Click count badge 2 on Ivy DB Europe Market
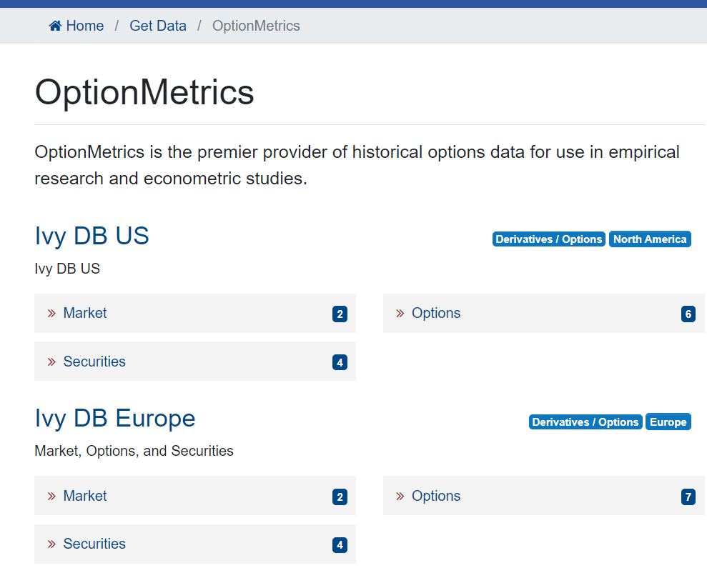Viewport: 707px width, 588px height. tap(340, 497)
